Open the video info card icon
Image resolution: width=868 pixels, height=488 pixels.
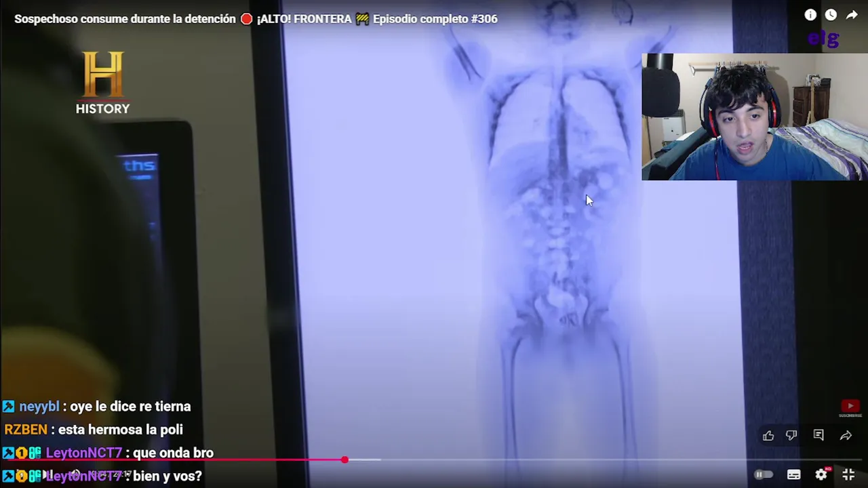click(x=810, y=15)
